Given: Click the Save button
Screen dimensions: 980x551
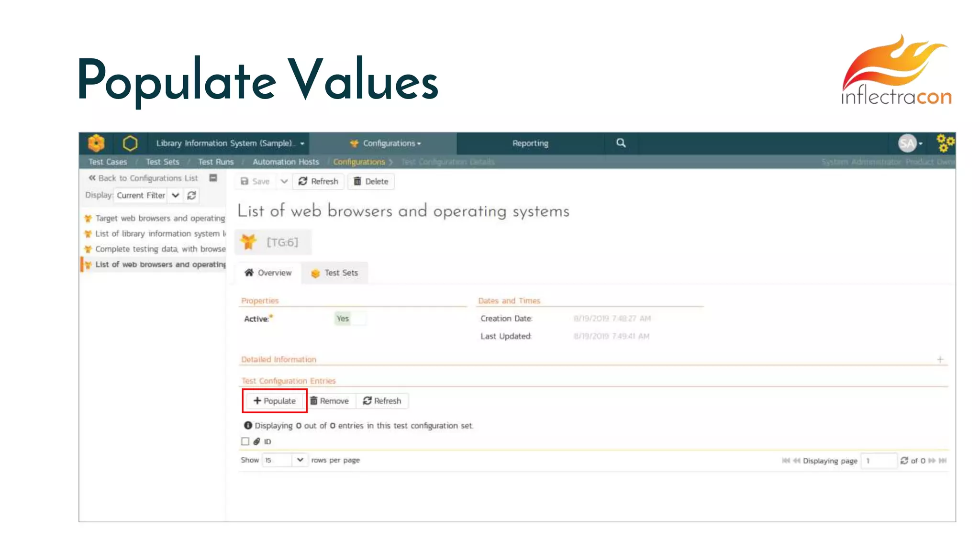Looking at the screenshot, I should click(x=256, y=181).
